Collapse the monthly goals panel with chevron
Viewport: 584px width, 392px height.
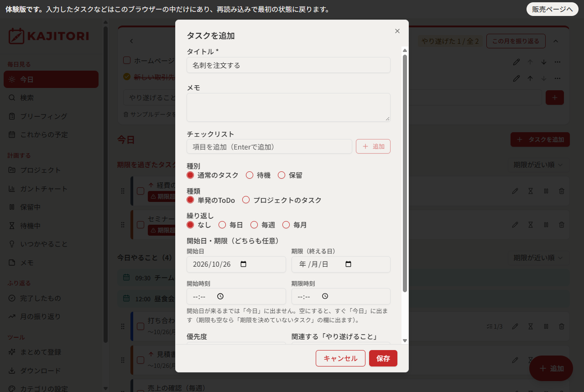coord(556,41)
